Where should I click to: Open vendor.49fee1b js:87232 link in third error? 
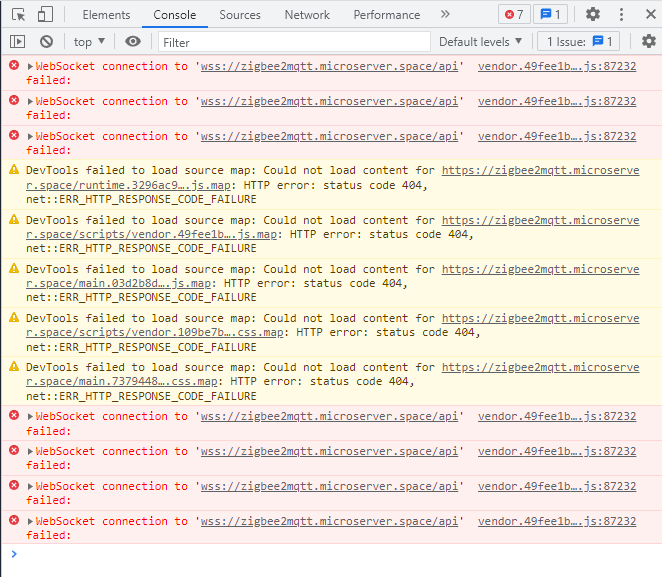(557, 136)
